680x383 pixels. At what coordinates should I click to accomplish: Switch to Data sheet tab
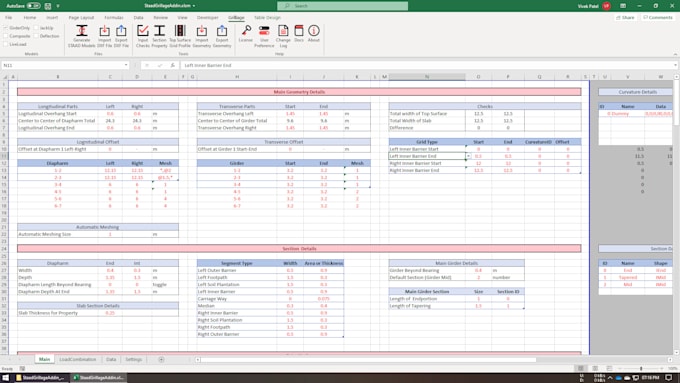tap(111, 359)
